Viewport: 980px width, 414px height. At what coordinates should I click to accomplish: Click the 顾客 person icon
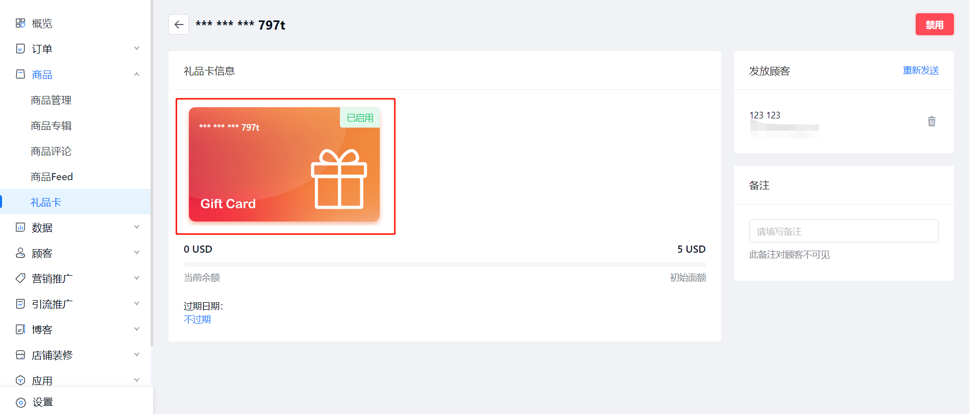pyautogui.click(x=20, y=253)
